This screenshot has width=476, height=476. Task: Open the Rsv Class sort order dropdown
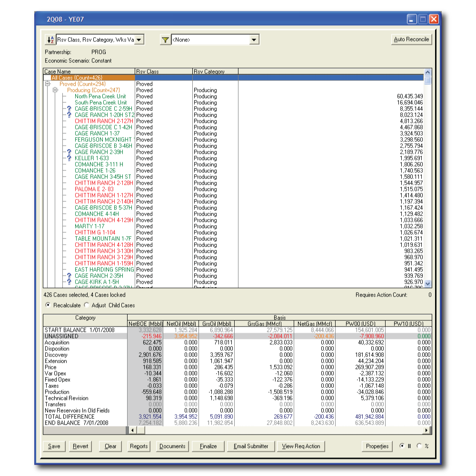click(x=139, y=40)
